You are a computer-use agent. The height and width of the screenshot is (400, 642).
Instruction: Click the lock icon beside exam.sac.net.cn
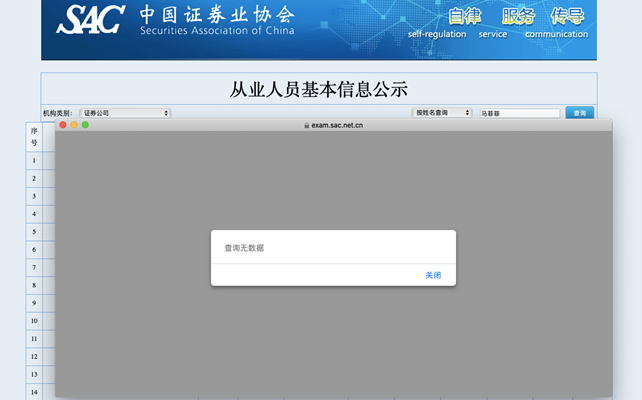coord(307,125)
